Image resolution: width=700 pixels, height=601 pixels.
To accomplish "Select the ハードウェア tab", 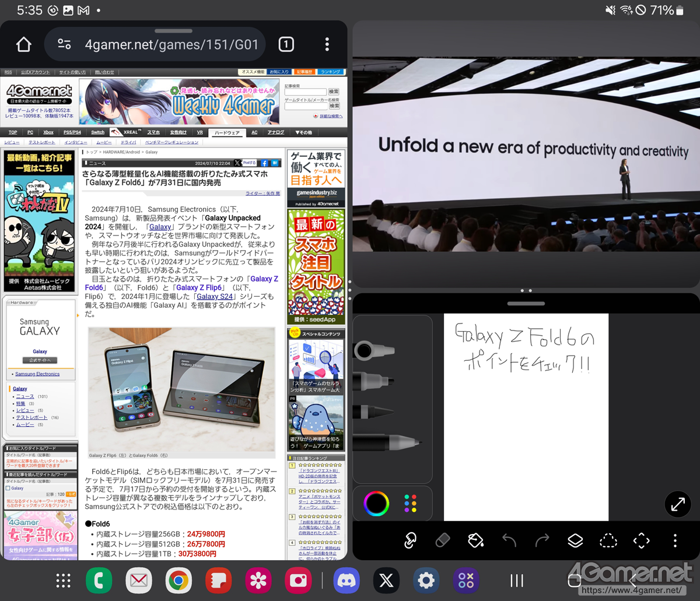I will coord(227,132).
